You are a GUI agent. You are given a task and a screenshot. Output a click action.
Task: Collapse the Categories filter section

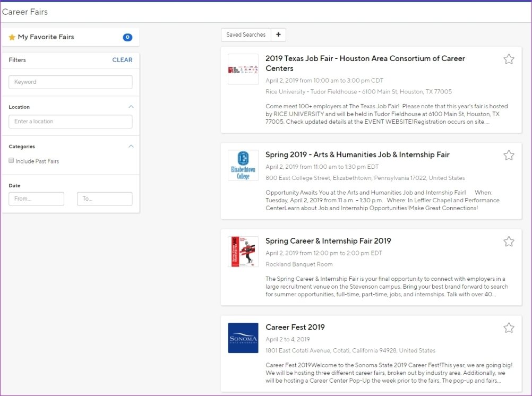click(131, 147)
